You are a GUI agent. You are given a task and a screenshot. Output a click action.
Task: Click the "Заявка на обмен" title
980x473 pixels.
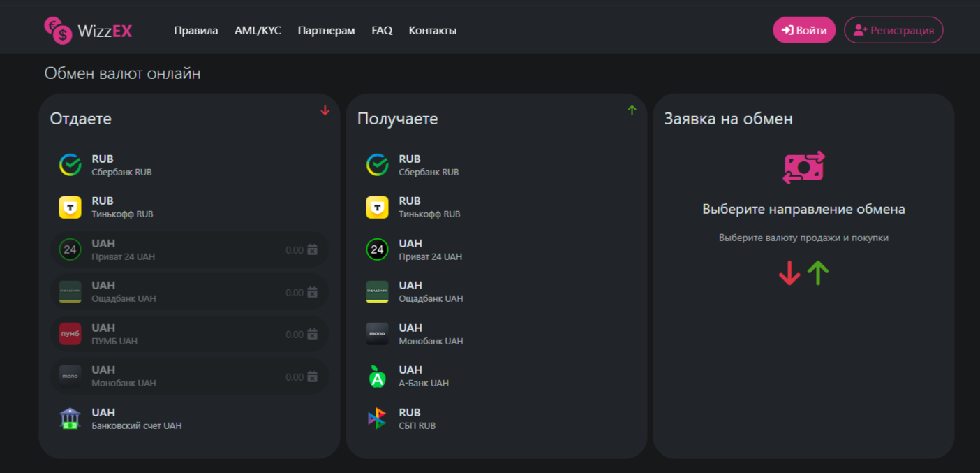point(729,119)
